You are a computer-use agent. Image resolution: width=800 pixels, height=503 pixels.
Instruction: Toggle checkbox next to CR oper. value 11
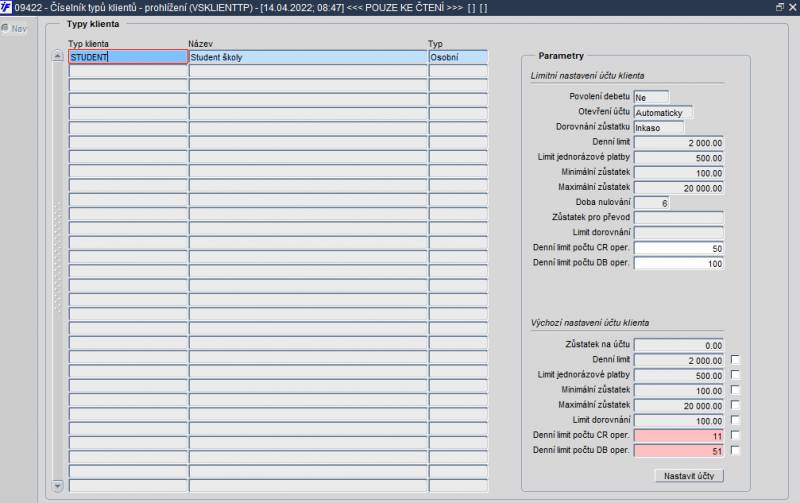coord(735,435)
